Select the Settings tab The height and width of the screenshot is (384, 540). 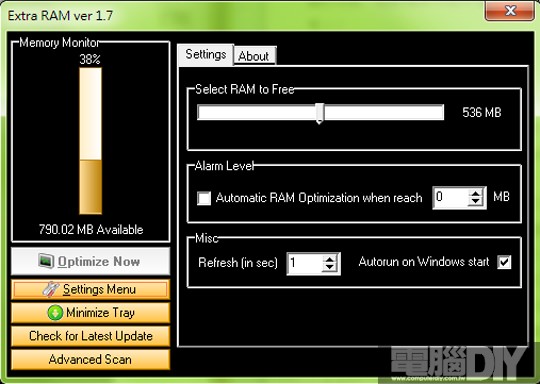pos(206,54)
